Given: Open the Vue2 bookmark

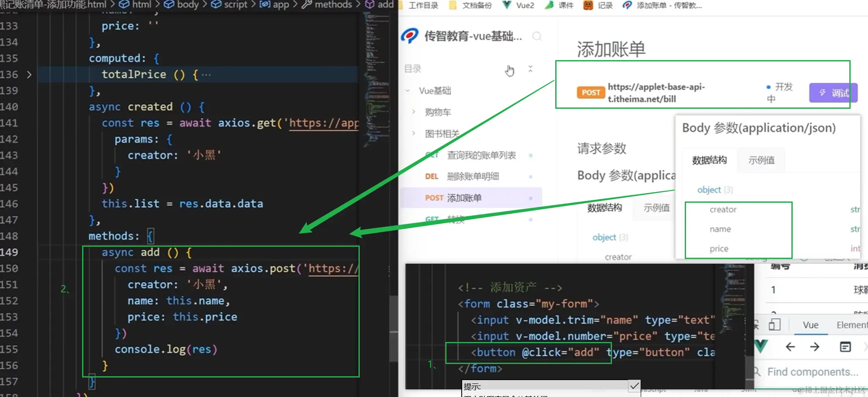Looking at the screenshot, I should pyautogui.click(x=518, y=6).
